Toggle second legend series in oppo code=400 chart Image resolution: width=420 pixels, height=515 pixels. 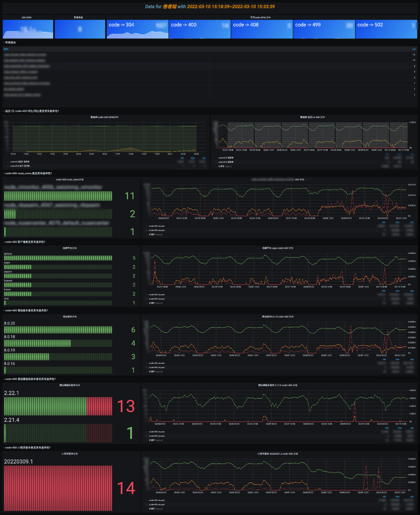click(156, 299)
